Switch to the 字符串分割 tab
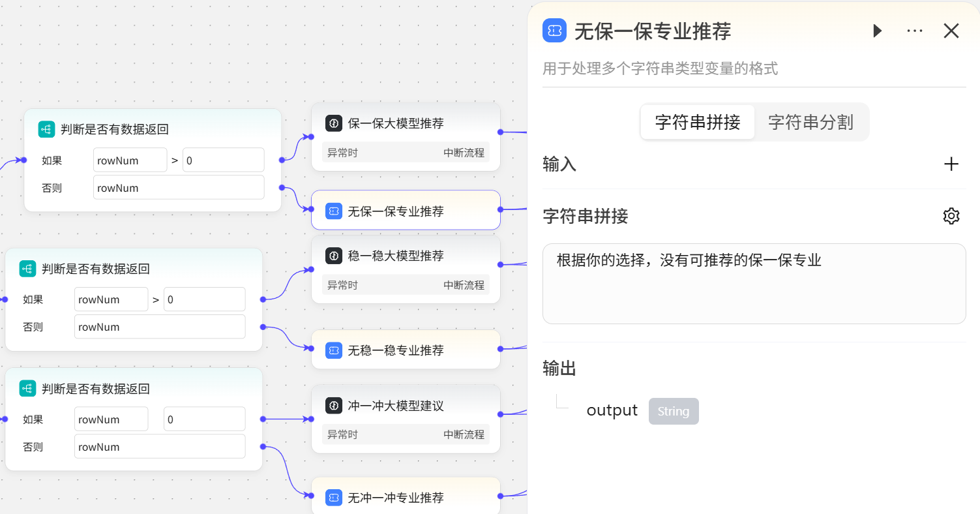980x514 pixels. pyautogui.click(x=810, y=122)
